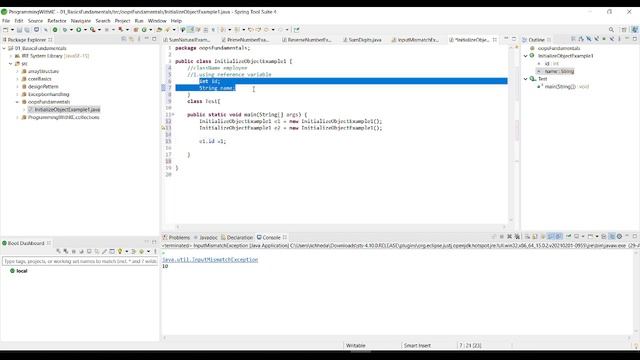This screenshot has height=360, width=640.
Task: Toggle Pin Console button
Action: [x=568, y=236]
